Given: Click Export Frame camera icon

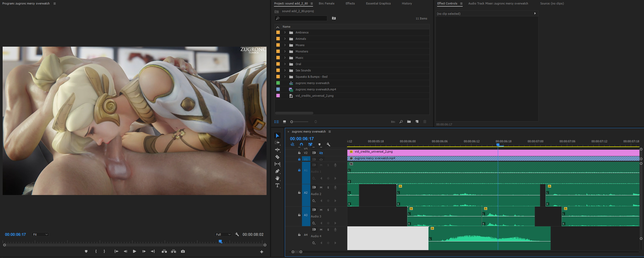Looking at the screenshot, I should point(183,251).
